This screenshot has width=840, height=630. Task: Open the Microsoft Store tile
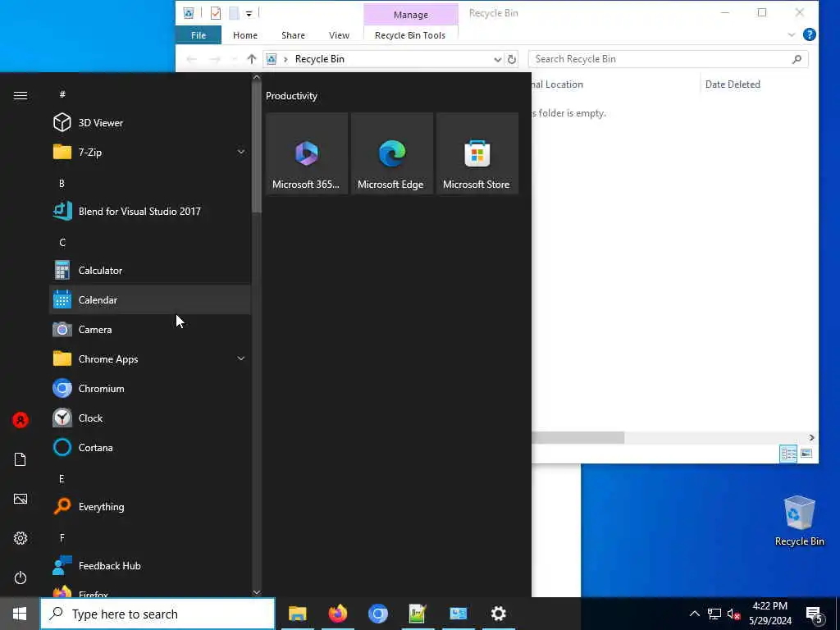(477, 153)
